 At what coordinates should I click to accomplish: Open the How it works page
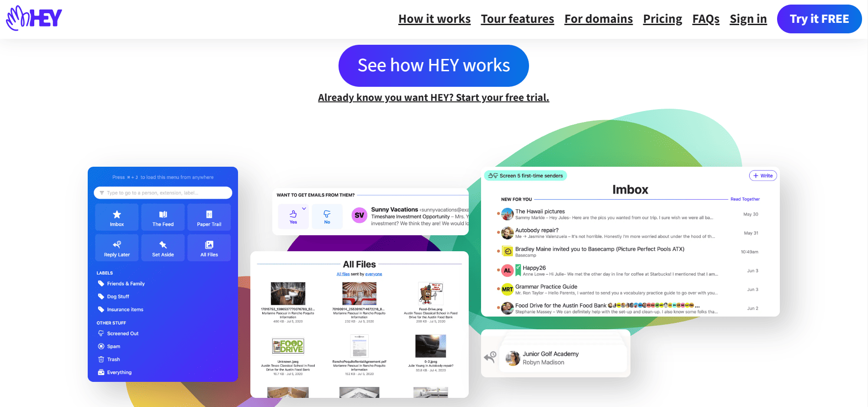(x=434, y=19)
